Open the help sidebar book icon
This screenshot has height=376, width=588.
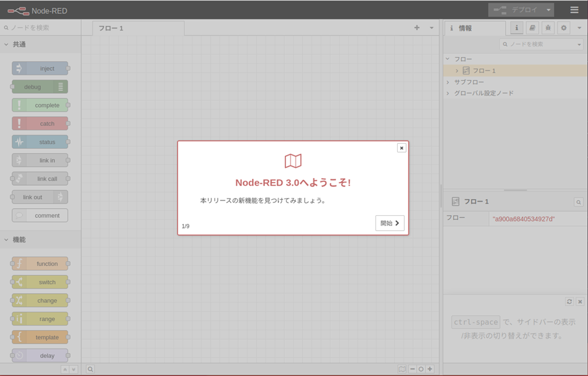coord(532,28)
